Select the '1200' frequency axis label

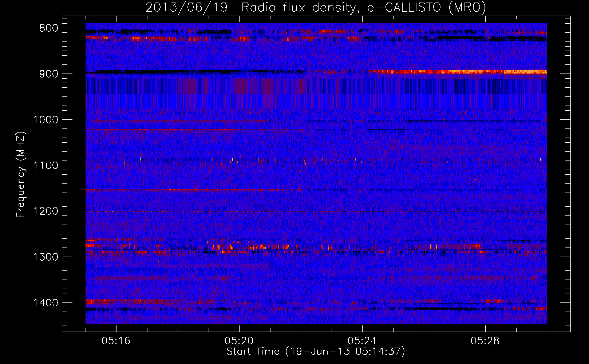pyautogui.click(x=46, y=211)
